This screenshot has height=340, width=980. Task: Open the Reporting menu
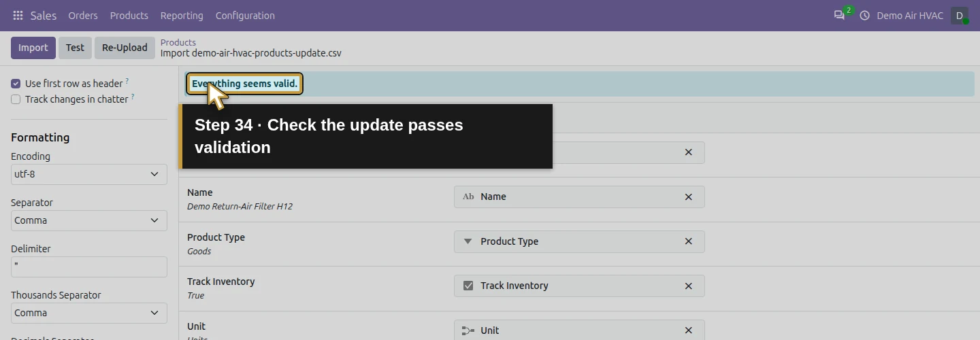182,15
